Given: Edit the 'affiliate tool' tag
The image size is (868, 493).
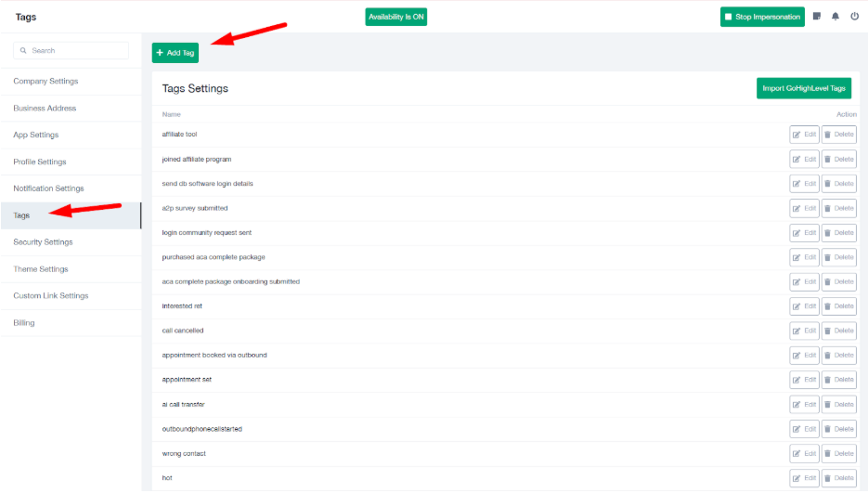Looking at the screenshot, I should tap(804, 135).
